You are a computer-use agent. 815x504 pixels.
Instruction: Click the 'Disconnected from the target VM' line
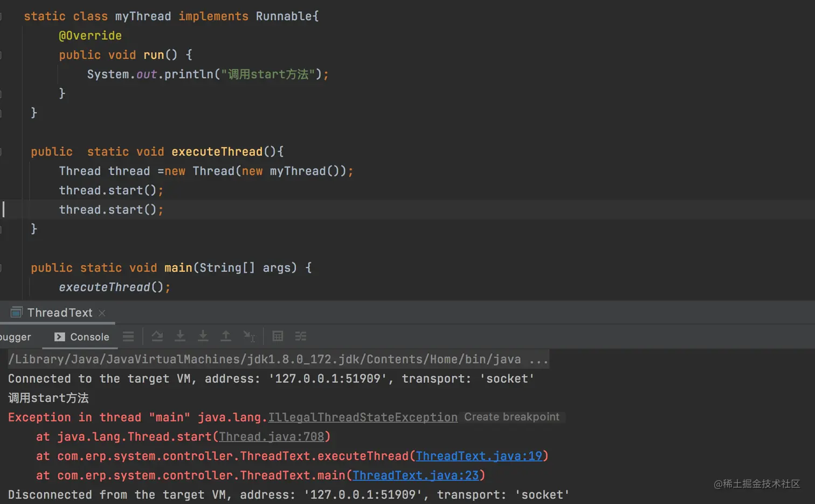[289, 495]
